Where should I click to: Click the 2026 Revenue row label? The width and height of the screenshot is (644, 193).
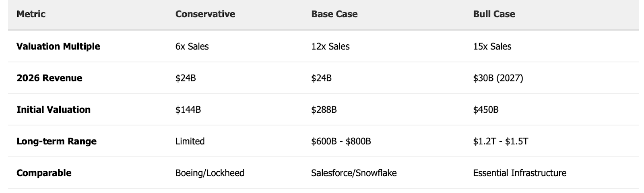pyautogui.click(x=49, y=78)
